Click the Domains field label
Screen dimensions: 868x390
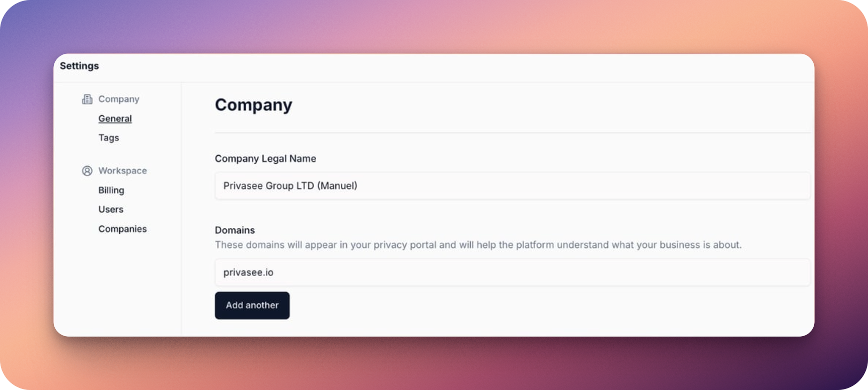pyautogui.click(x=235, y=230)
